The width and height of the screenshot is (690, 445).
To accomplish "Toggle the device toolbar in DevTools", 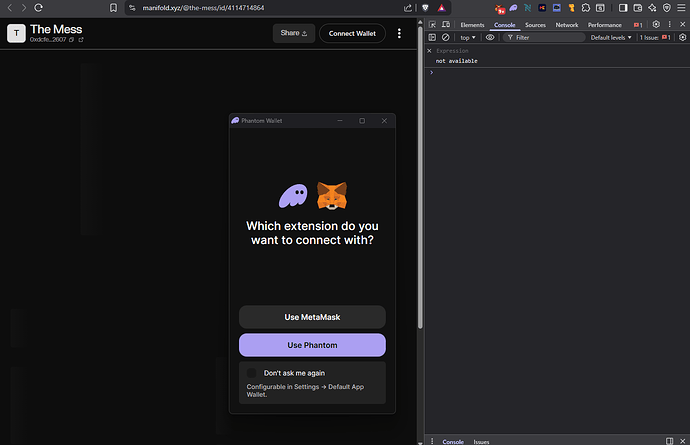I will click(x=445, y=24).
